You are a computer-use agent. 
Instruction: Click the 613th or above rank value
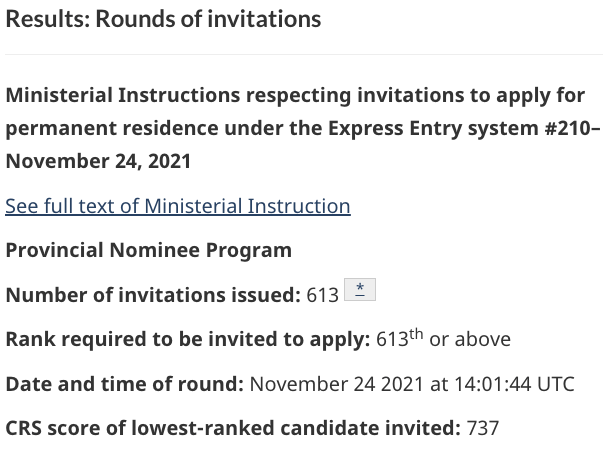point(443,339)
